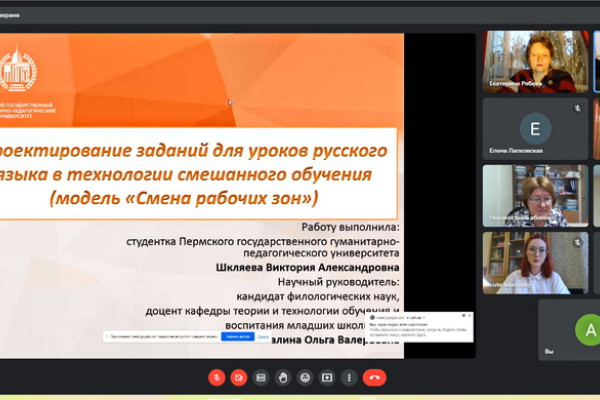Raise hand using the hand icon

tap(283, 377)
